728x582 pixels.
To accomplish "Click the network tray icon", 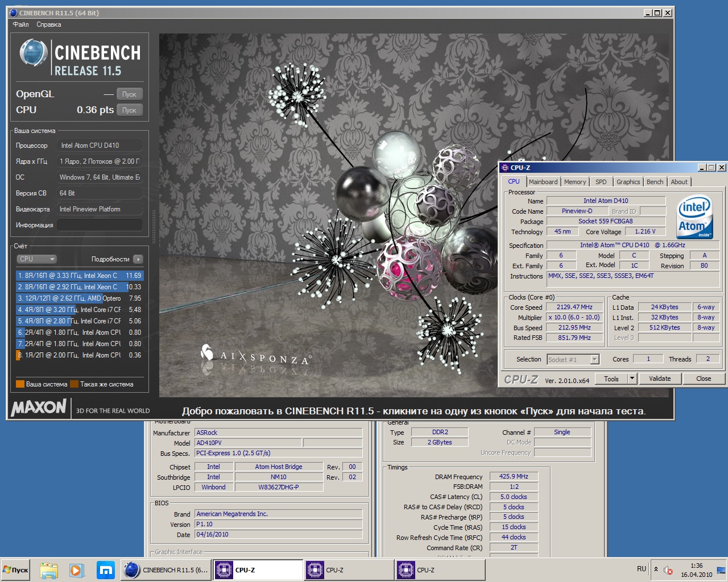I will pyautogui.click(x=721, y=570).
